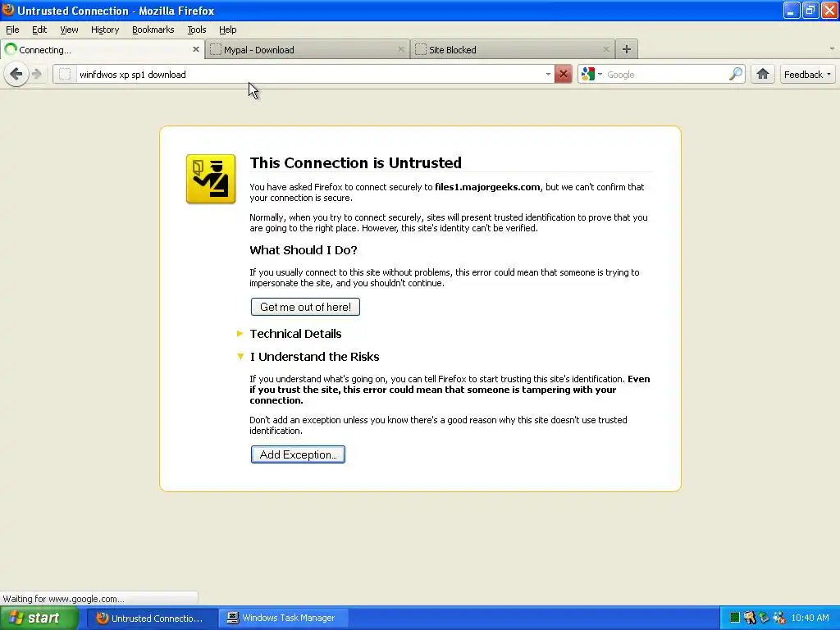840x630 pixels.
Task: Click the 10:40 AM system clock
Action: 810,618
